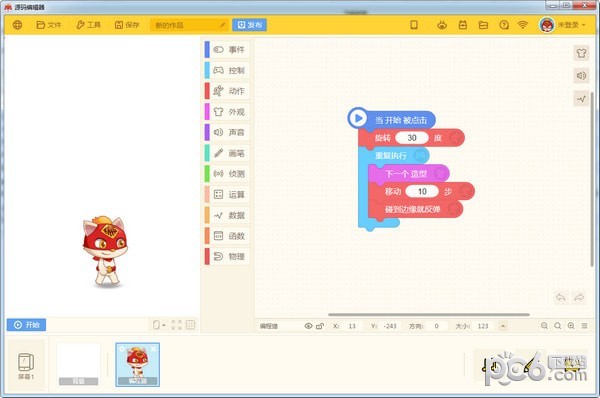The image size is (600, 398).
Task: Select the 运算 (Operators) block category
Action: tap(227, 194)
